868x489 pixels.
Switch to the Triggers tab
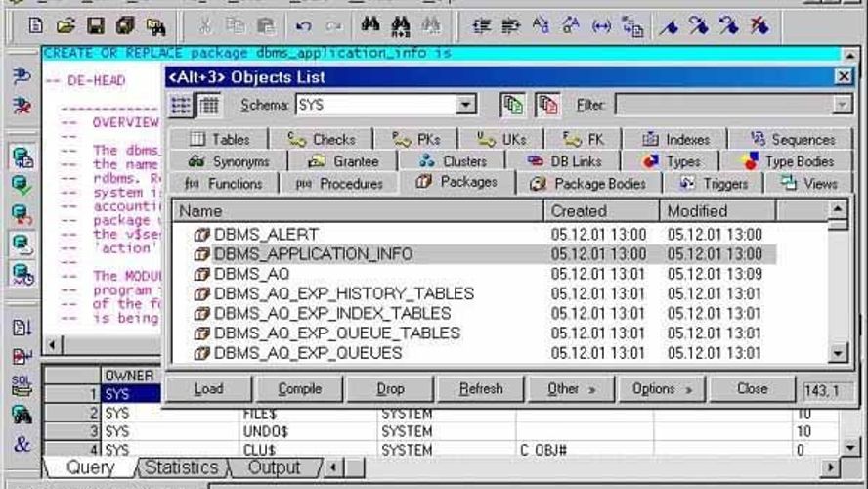[716, 183]
